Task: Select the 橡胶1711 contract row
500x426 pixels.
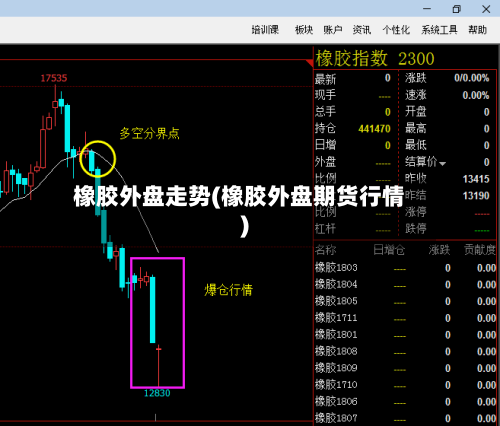Action: [405, 318]
